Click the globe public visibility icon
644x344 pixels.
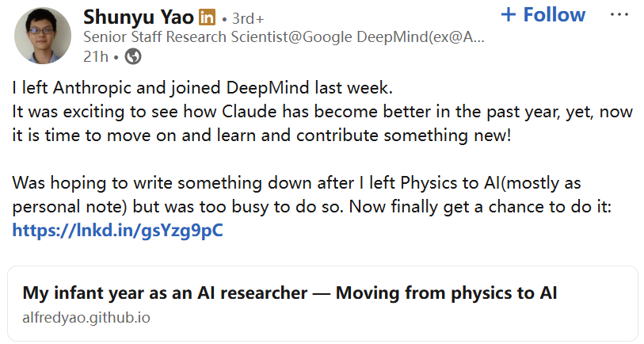pyautogui.click(x=134, y=56)
